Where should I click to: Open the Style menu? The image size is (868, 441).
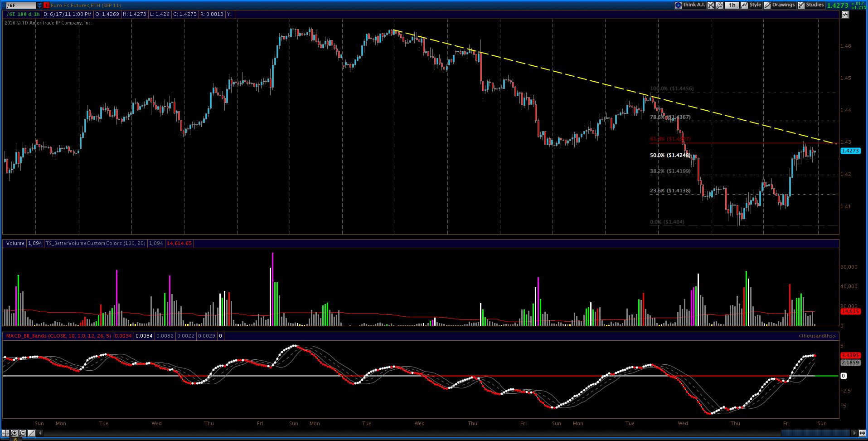[751, 5]
